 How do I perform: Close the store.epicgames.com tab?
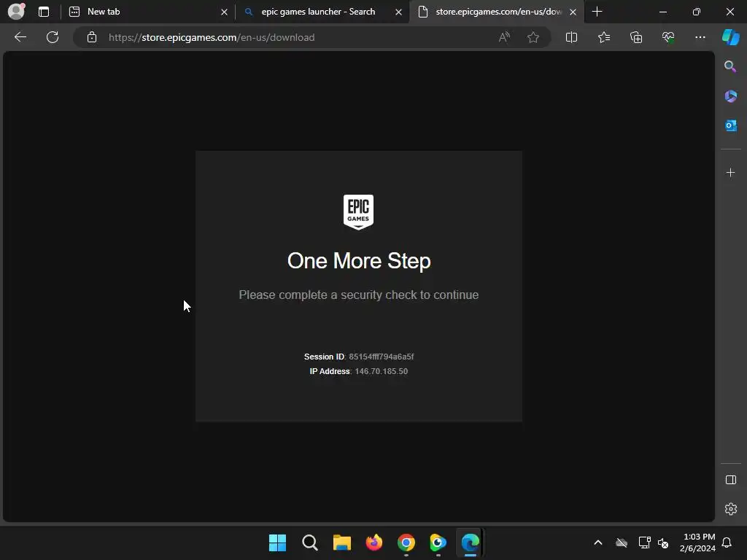click(x=573, y=12)
